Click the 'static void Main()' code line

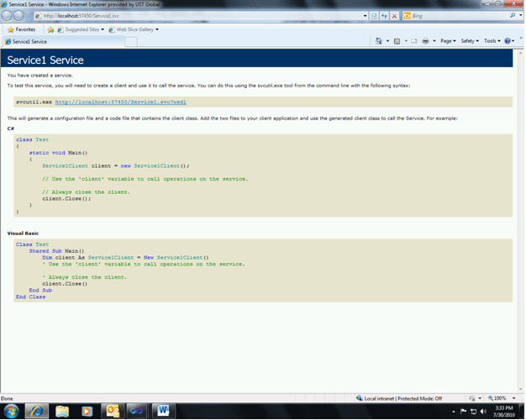coord(58,153)
